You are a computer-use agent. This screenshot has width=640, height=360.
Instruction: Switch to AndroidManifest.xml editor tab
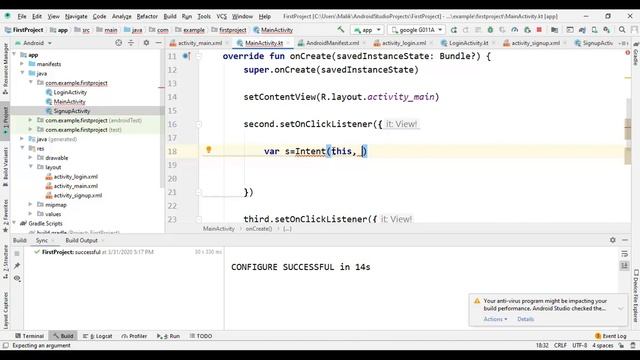point(329,43)
